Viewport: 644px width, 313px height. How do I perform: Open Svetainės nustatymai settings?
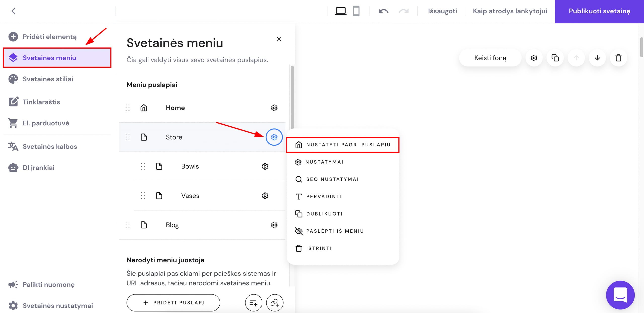[x=58, y=305]
